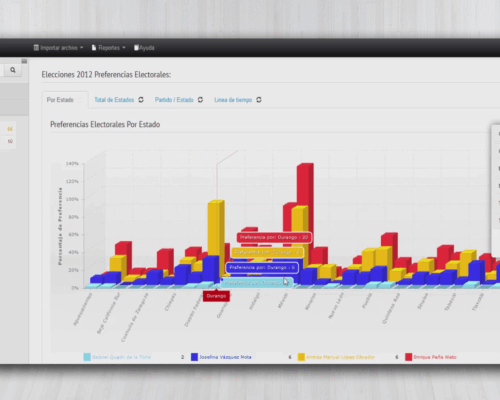
Task: Click the book icon beside Ayuda
Action: 136,48
